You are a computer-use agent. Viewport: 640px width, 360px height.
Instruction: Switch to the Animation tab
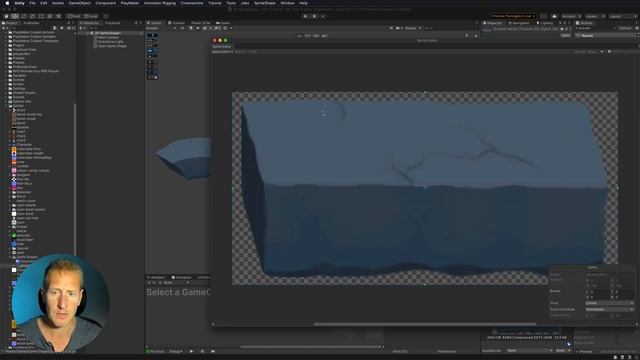click(x=182, y=278)
